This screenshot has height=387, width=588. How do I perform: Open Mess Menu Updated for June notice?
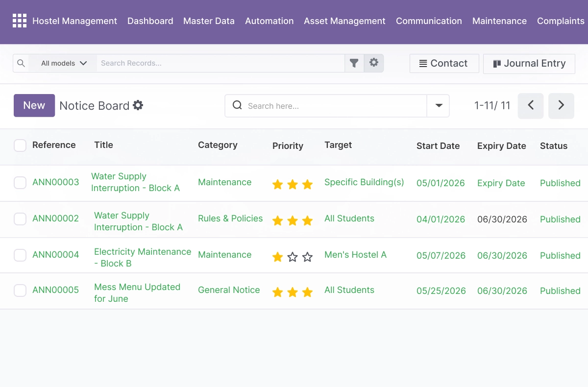tap(137, 293)
